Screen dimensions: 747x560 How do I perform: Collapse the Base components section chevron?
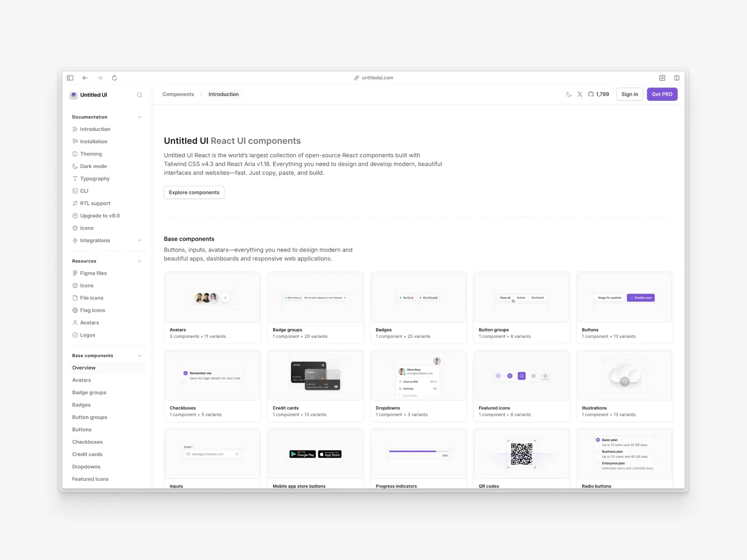pos(140,356)
